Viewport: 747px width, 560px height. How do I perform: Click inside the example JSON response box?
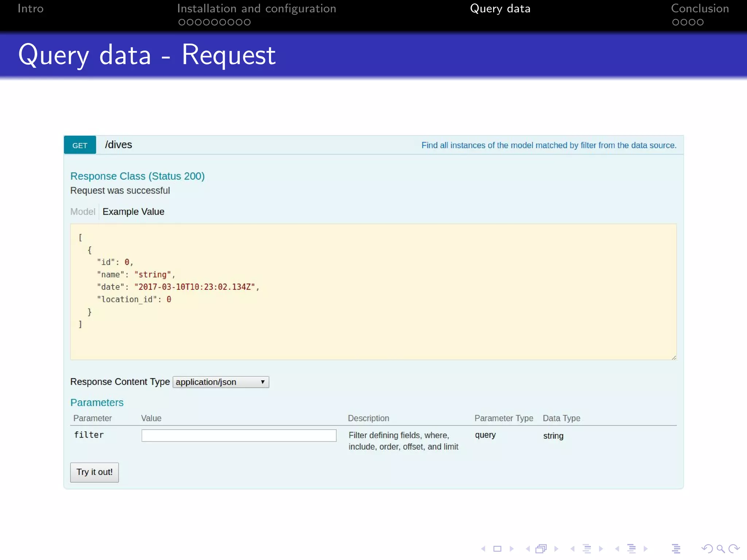[373, 292]
